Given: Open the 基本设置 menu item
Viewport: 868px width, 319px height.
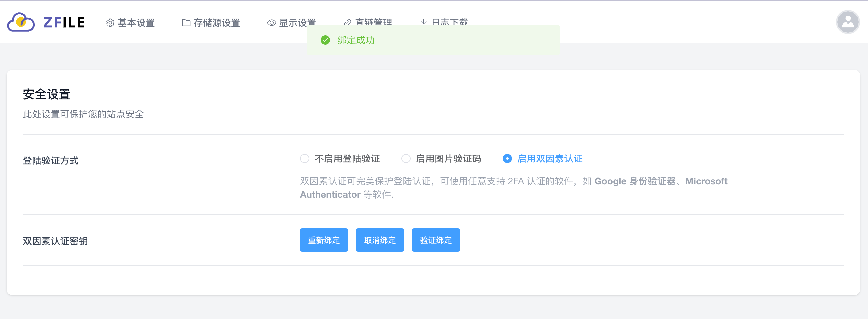Looking at the screenshot, I should pyautogui.click(x=136, y=23).
